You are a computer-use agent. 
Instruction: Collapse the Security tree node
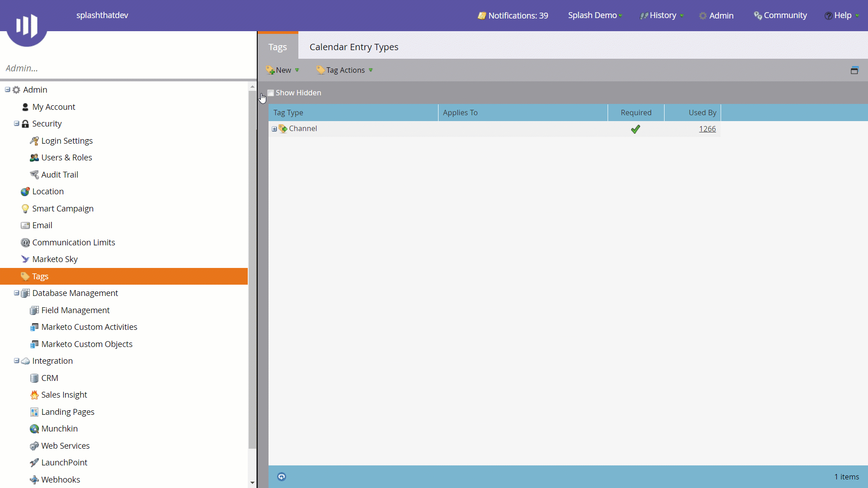tap(17, 123)
